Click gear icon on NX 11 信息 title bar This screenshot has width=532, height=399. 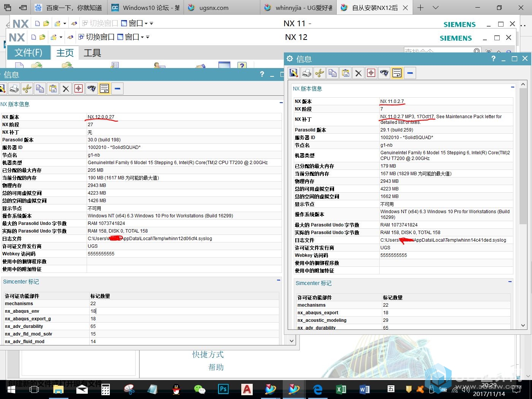point(290,59)
